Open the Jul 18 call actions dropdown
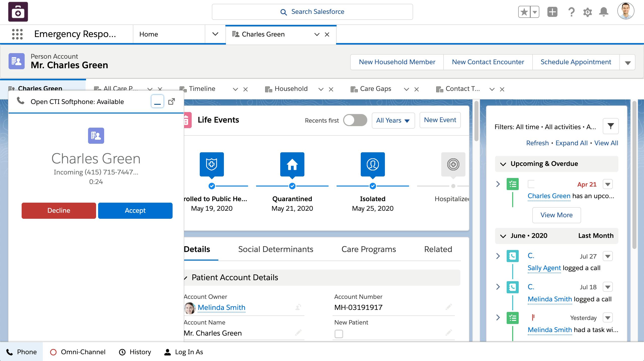 click(608, 287)
